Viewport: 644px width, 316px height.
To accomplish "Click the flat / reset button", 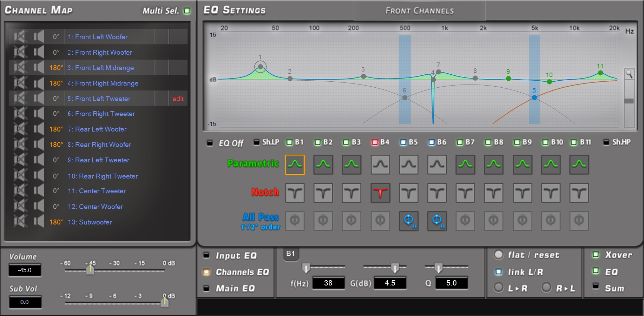I will [x=499, y=255].
